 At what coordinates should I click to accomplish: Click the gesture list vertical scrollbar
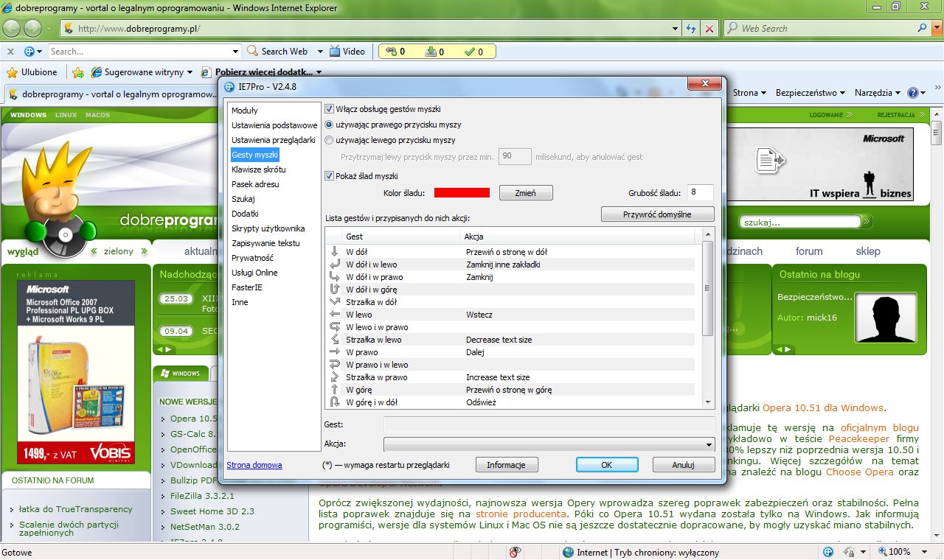(x=708, y=317)
